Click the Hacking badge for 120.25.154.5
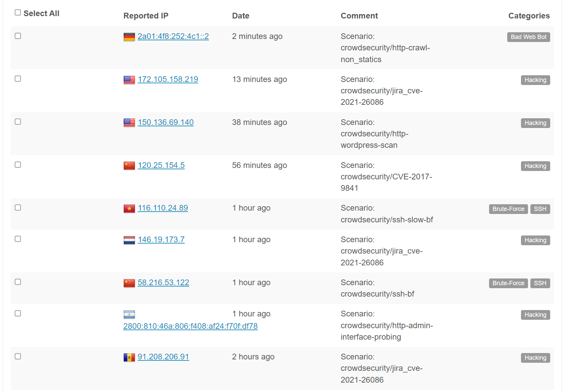This screenshot has height=392, width=568. tap(535, 166)
